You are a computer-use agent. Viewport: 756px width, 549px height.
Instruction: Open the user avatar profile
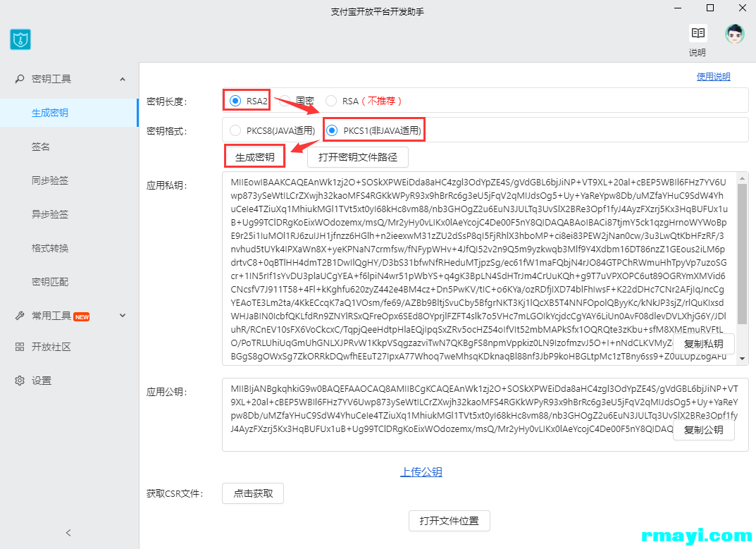tap(735, 34)
